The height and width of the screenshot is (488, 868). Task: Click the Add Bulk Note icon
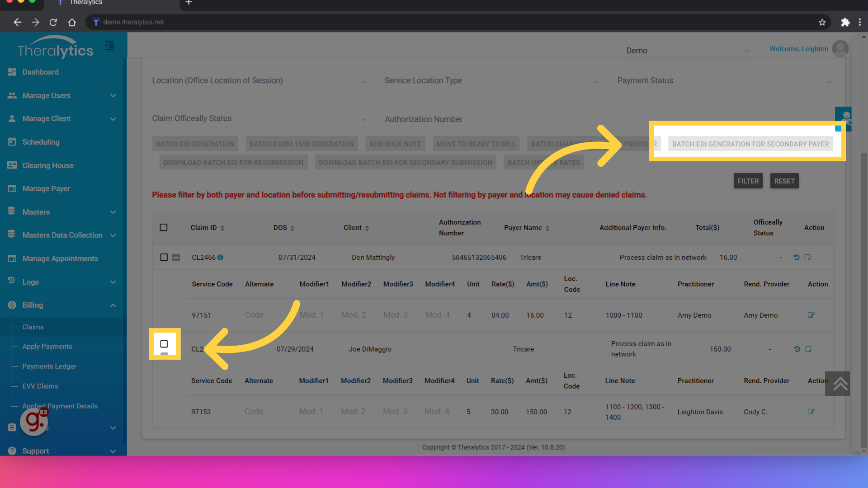pyautogui.click(x=395, y=144)
